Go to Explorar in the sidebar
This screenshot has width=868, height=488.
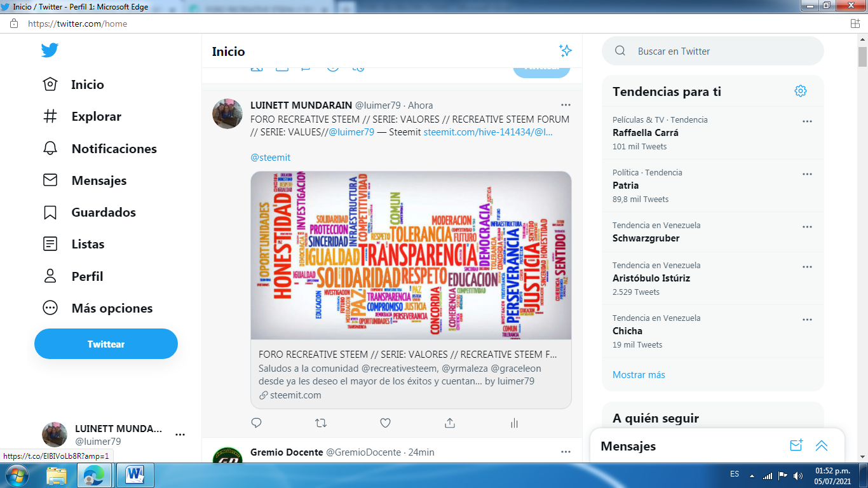coord(97,116)
